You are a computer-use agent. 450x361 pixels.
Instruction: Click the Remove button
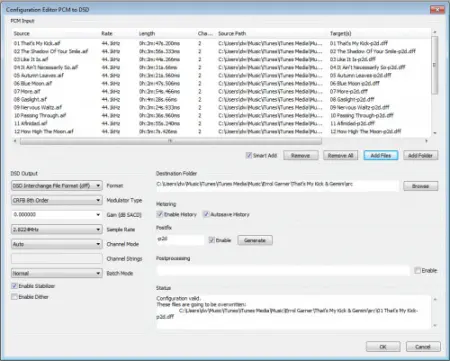click(x=301, y=156)
